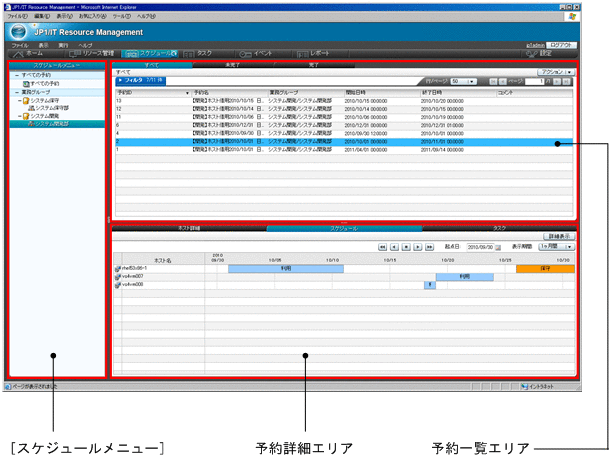Switch to the すべて tab in reservation list
Screen dimensions: 612x460
point(152,65)
